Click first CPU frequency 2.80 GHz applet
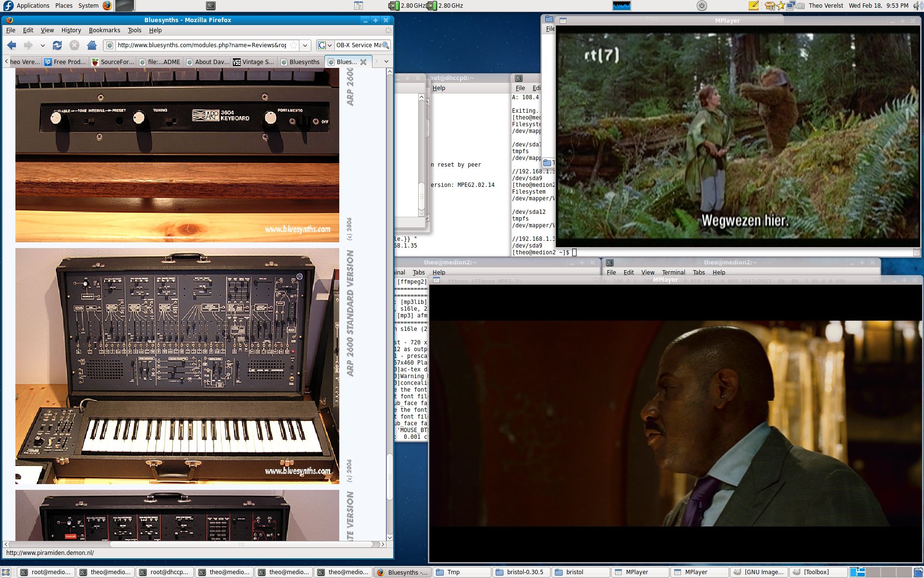924x578 pixels. coord(407,6)
